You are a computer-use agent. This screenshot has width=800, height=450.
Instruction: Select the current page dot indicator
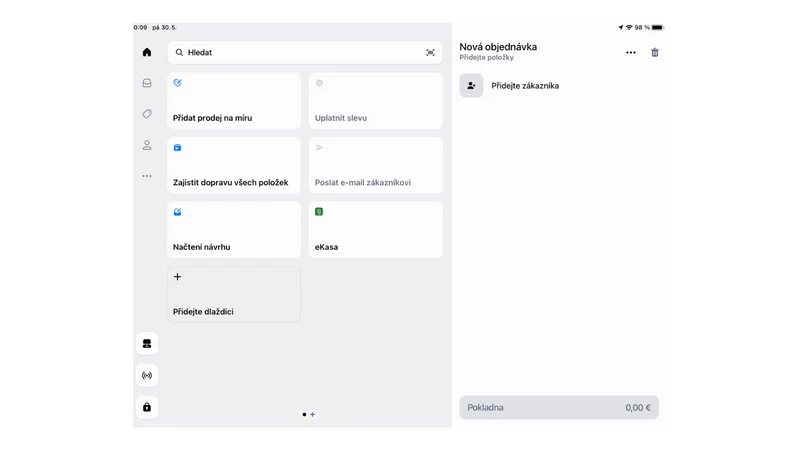(x=304, y=414)
